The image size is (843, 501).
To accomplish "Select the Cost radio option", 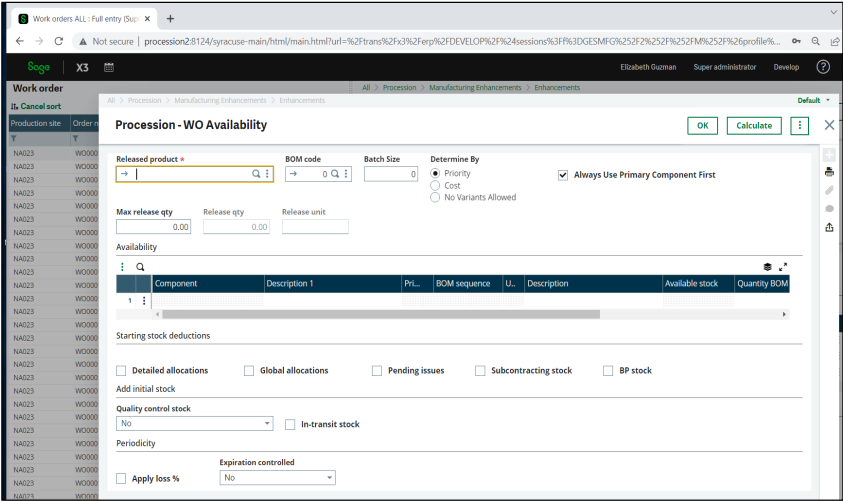I will pos(435,185).
